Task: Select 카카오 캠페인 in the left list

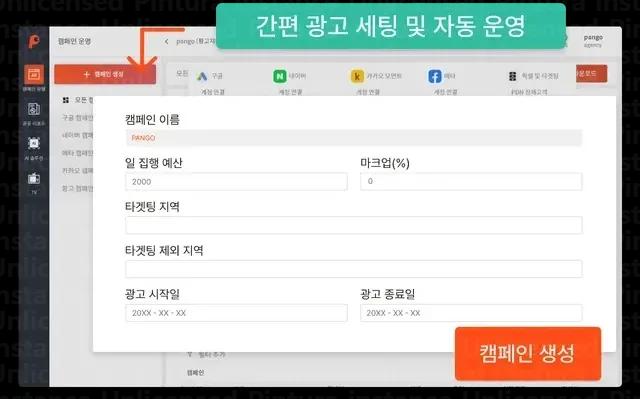Action: click(78, 171)
